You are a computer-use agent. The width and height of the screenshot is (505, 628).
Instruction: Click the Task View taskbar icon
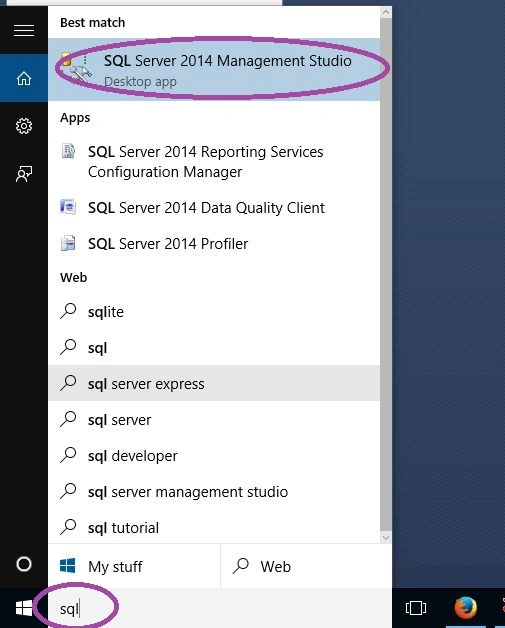click(416, 608)
